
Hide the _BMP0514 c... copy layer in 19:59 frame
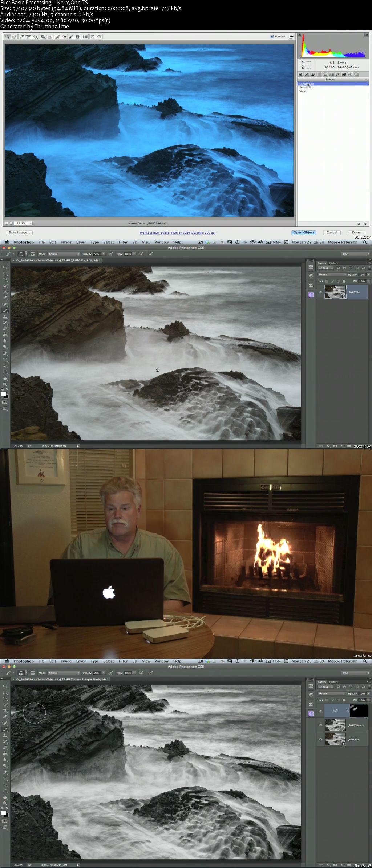pos(320,725)
